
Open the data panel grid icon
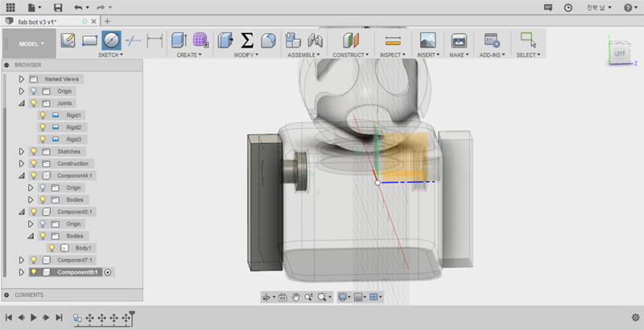[10, 7]
